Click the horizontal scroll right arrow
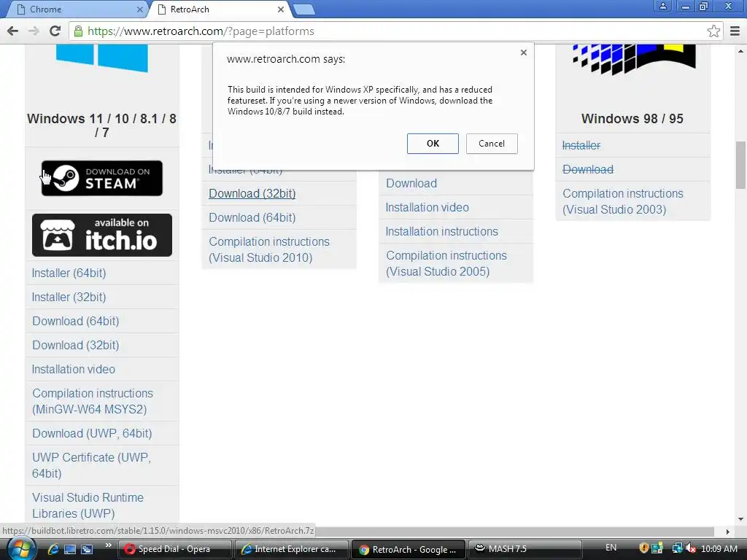747x560 pixels. (727, 532)
